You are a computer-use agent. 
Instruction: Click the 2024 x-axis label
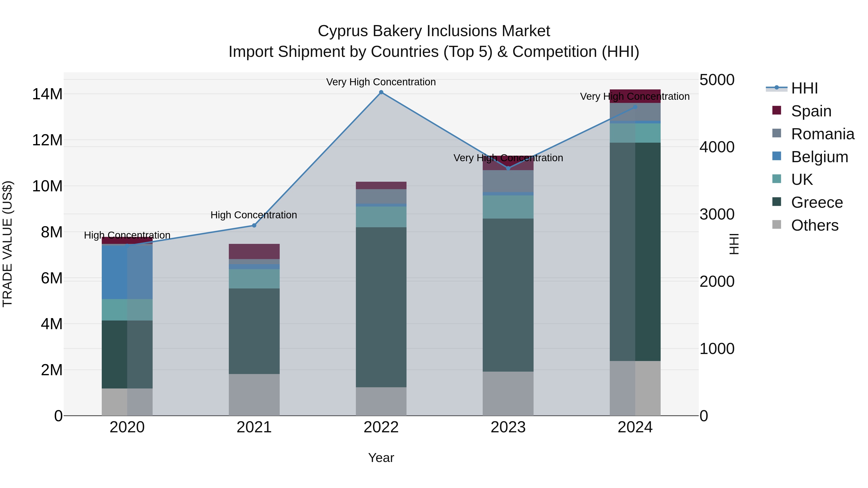pos(635,427)
